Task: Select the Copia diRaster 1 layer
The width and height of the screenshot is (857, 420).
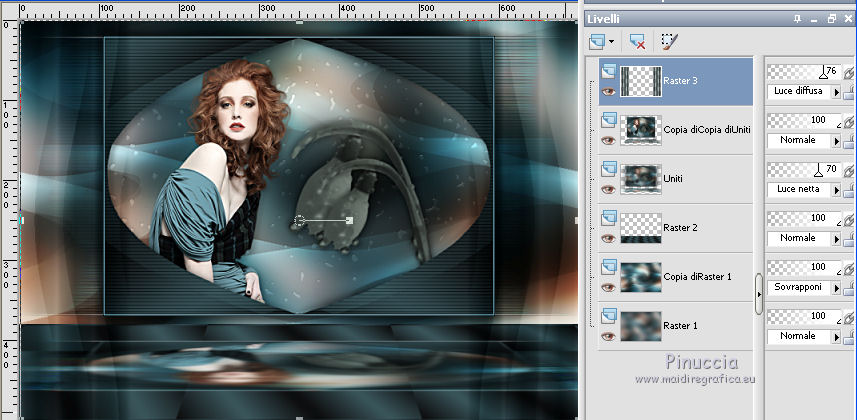Action: coord(696,276)
